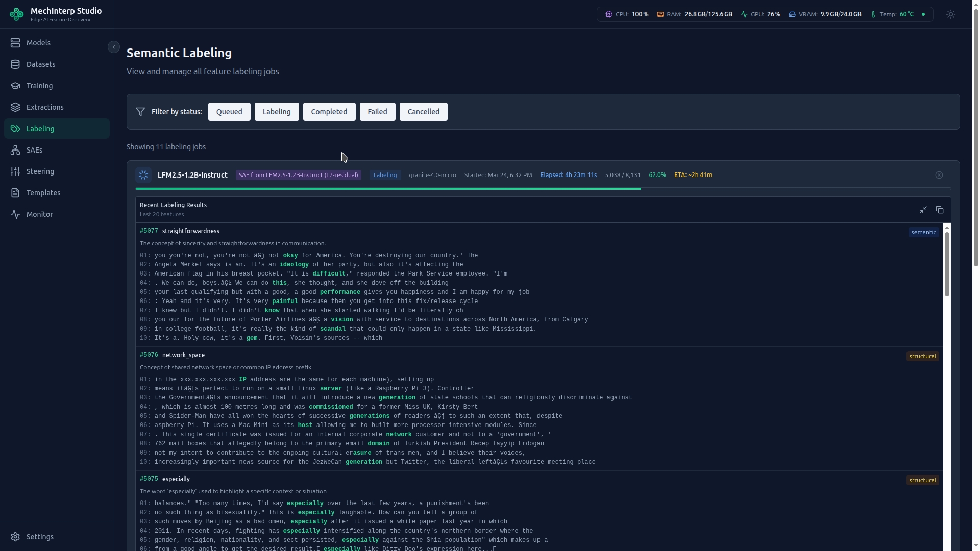Click the highlighted word commissioned
This screenshot has height=551, width=980.
[331, 407]
